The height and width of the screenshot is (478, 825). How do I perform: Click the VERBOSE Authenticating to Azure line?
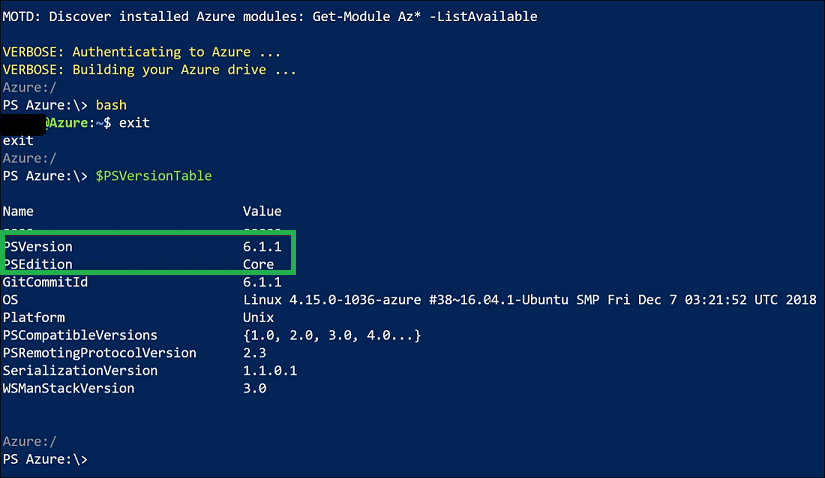[142, 52]
